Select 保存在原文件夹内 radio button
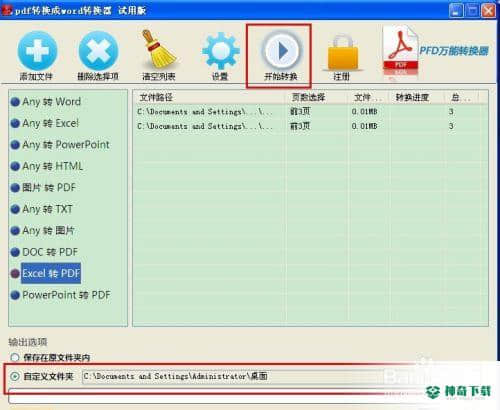 point(14,358)
